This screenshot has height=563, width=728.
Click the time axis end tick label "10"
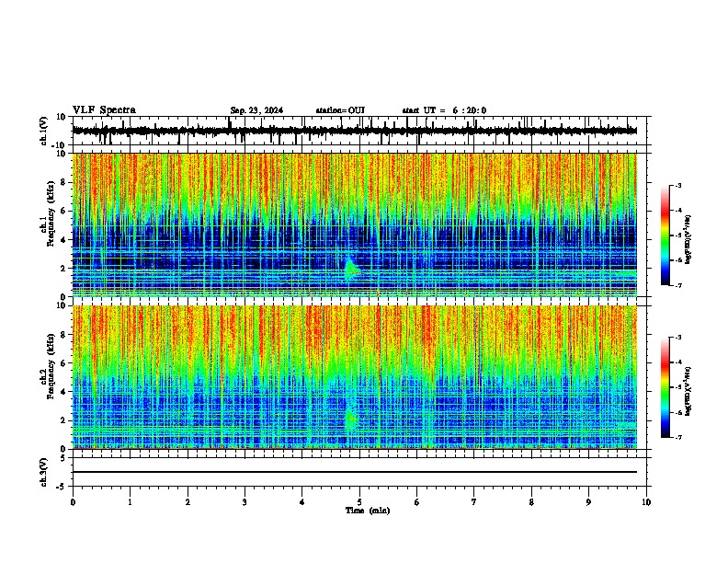coord(646,502)
